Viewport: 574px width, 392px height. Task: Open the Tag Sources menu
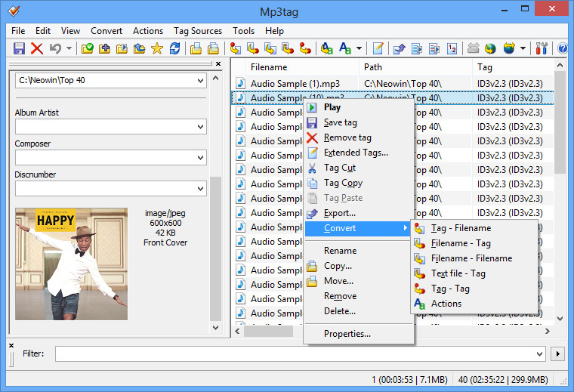coord(198,31)
